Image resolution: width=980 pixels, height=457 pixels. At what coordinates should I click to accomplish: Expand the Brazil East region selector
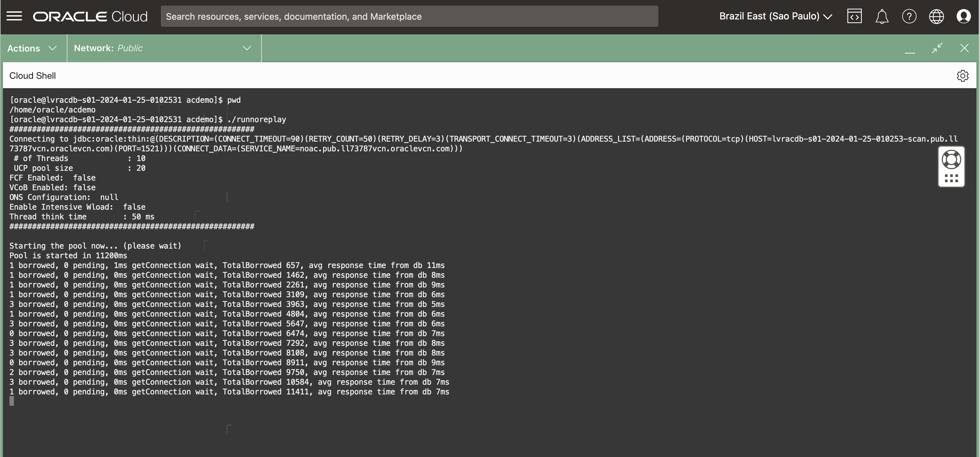click(775, 16)
